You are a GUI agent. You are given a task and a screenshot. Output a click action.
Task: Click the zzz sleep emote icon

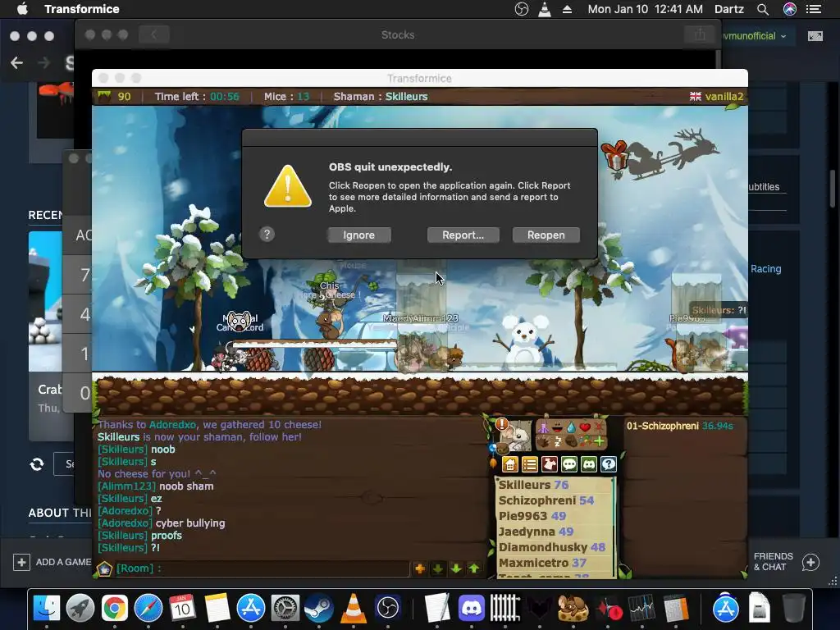(x=558, y=442)
